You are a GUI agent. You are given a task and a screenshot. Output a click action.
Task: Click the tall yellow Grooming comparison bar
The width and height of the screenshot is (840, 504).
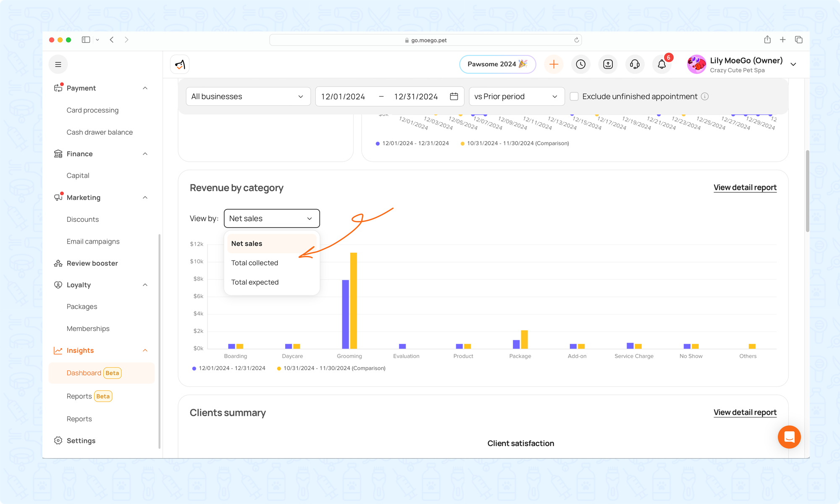[354, 300]
